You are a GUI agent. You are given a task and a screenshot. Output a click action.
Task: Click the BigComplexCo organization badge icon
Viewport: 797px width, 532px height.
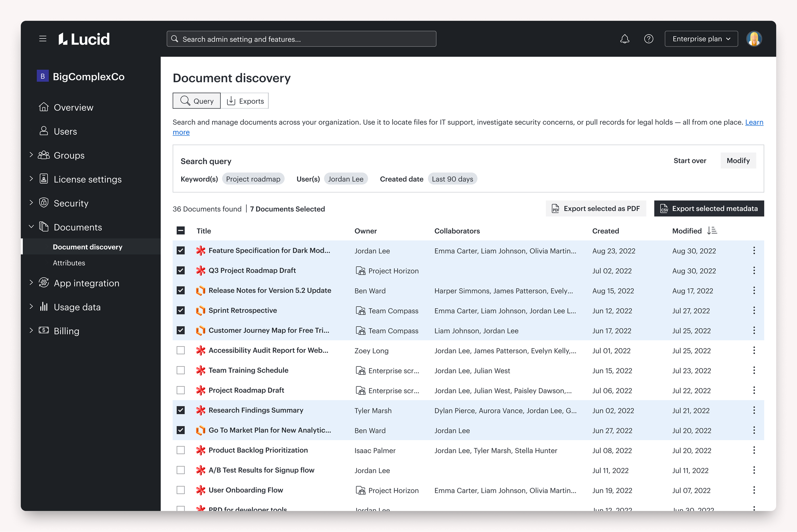43,76
